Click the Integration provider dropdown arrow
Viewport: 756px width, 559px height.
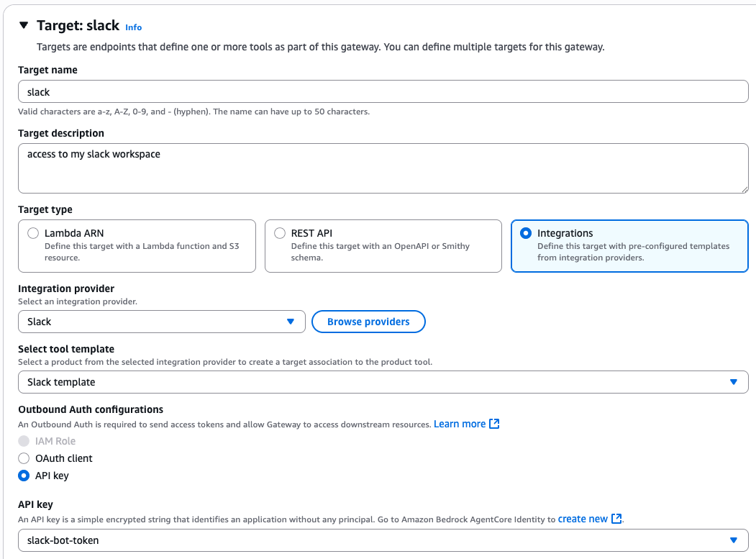(291, 322)
